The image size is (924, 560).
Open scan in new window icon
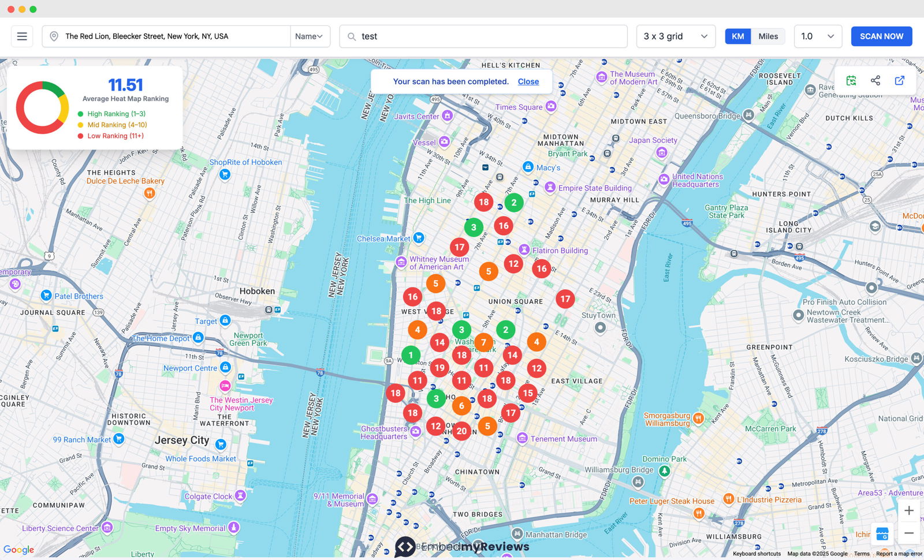coord(900,81)
